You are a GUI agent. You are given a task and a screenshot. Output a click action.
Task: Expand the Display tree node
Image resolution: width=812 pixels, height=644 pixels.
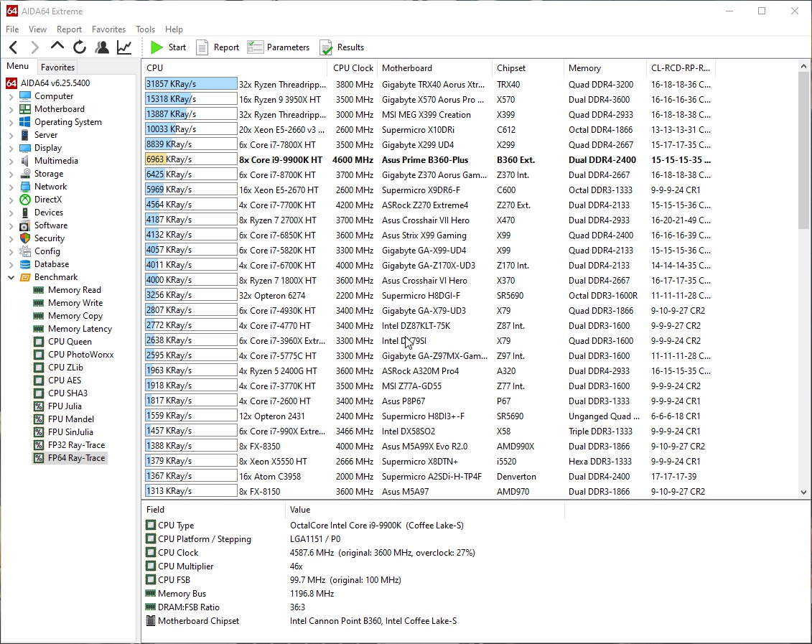pos(11,148)
